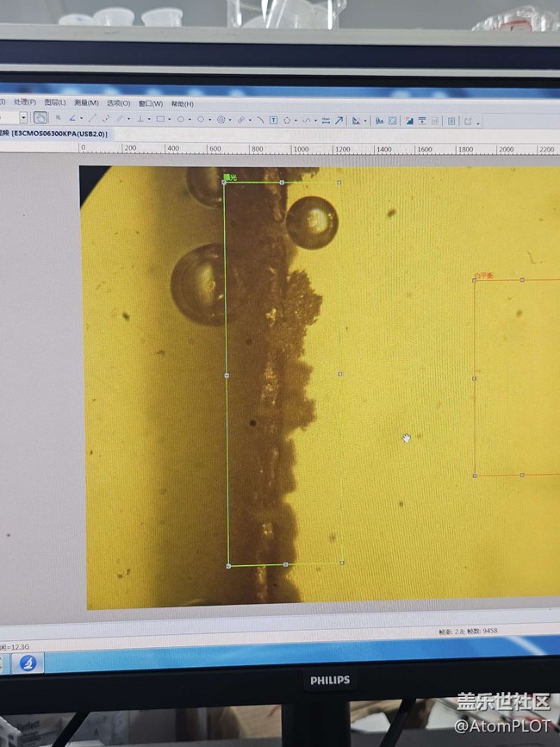Viewport: 560px width, 747px height.
Task: Open the microscope app in taskbar
Action: [x=28, y=663]
